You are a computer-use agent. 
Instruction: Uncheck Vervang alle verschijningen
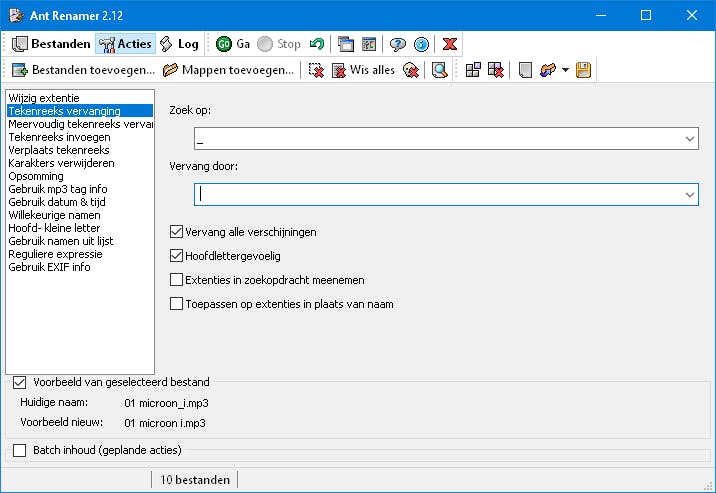click(177, 232)
